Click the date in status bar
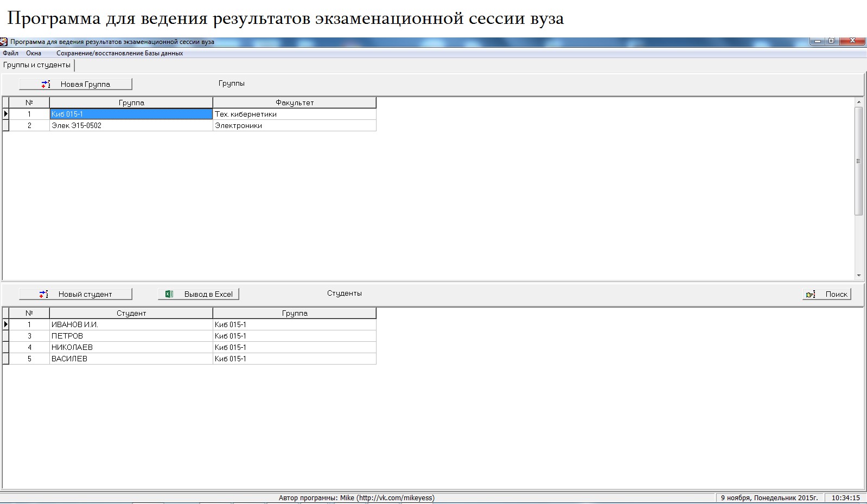 point(769,498)
